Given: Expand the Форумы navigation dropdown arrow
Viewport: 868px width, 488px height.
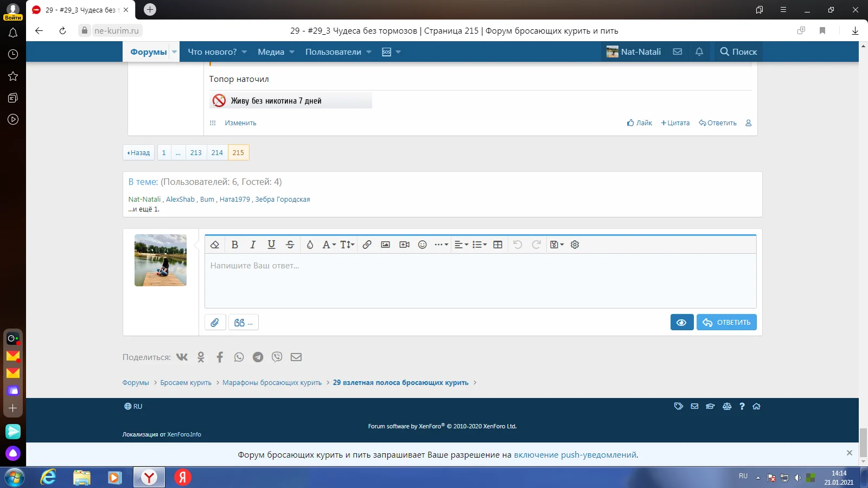Looking at the screenshot, I should click(x=174, y=52).
